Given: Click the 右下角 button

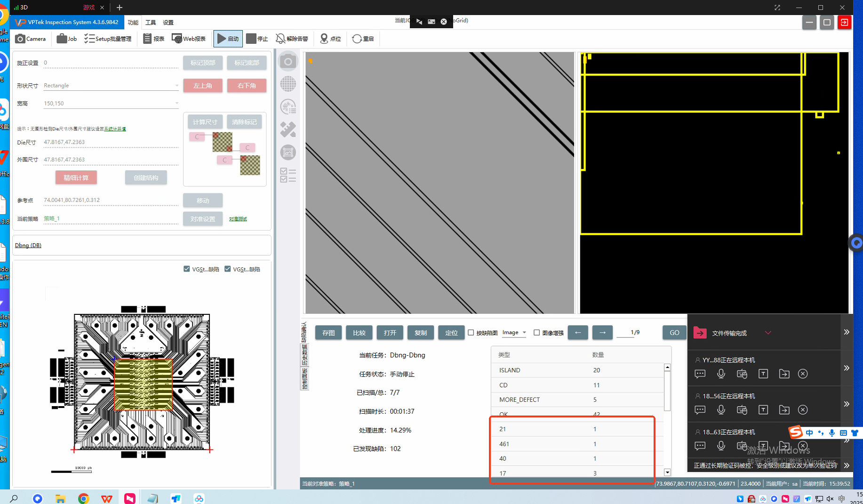Looking at the screenshot, I should 247,86.
